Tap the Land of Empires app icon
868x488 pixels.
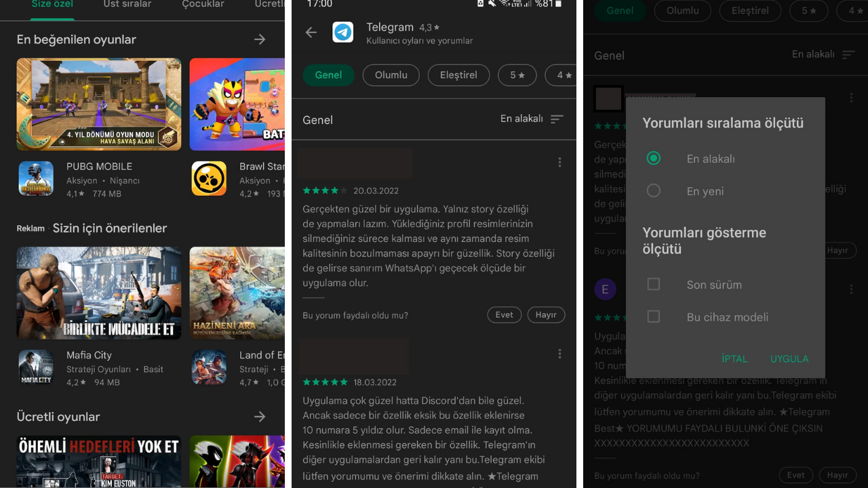pos(209,367)
